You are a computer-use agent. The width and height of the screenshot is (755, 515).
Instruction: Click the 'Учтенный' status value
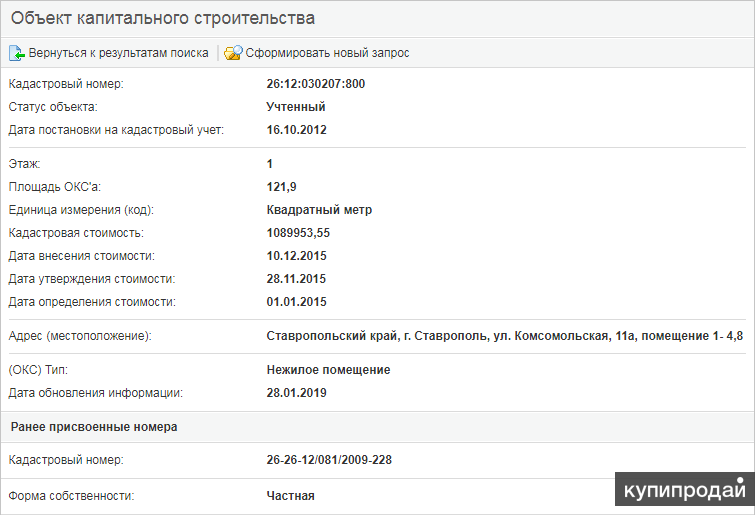pyautogui.click(x=296, y=107)
